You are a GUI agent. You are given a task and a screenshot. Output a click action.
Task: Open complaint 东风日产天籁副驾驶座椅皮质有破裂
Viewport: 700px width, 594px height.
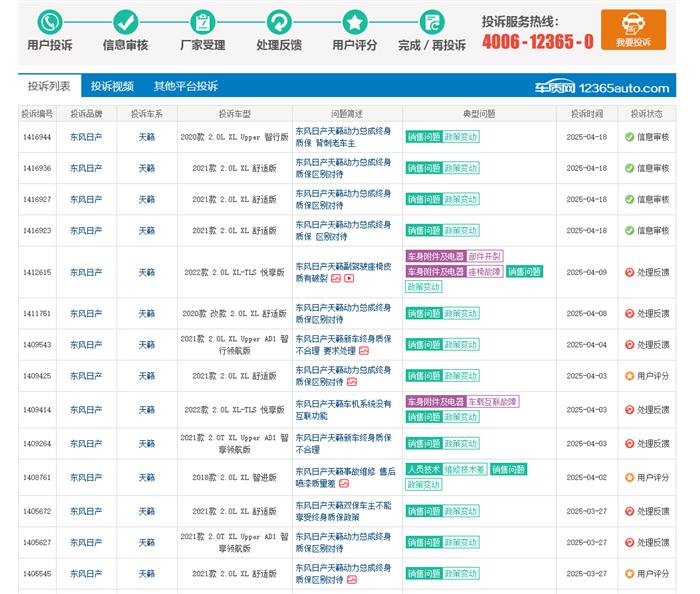343,272
